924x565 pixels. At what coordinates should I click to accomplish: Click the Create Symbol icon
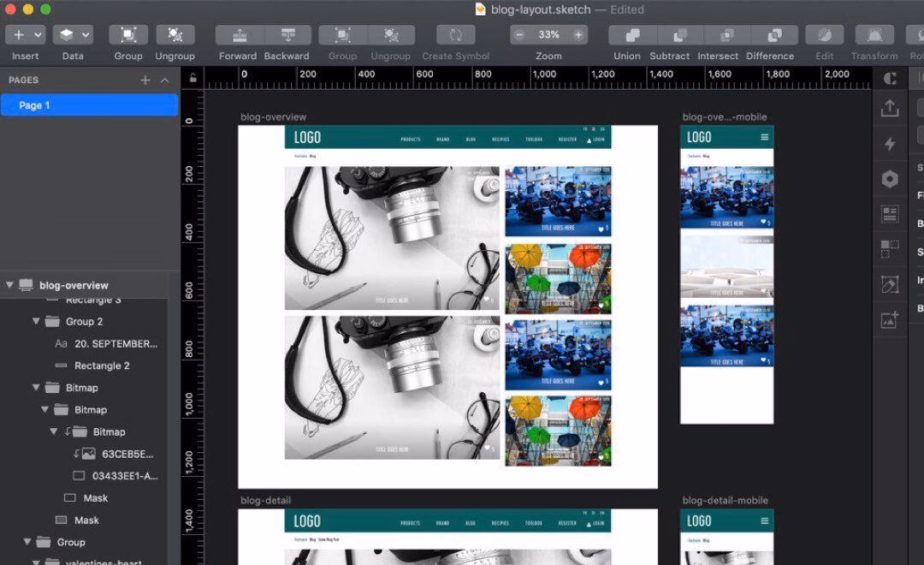pos(454,34)
